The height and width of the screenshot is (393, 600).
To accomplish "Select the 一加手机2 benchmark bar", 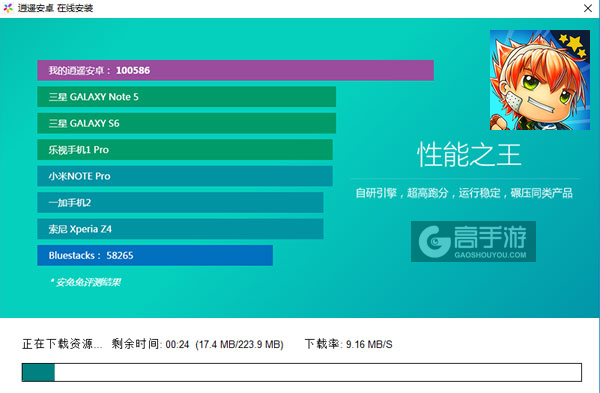I will coord(180,202).
